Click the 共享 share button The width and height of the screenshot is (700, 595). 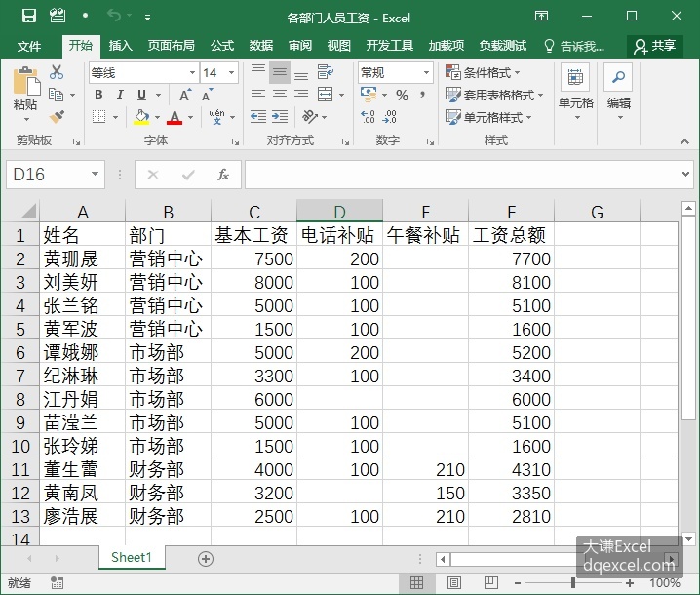tap(655, 46)
